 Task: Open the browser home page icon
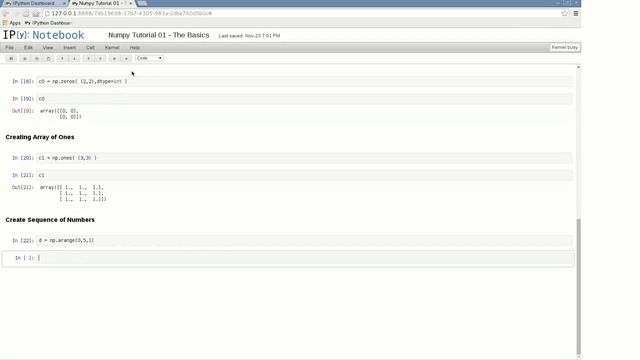(36, 13)
